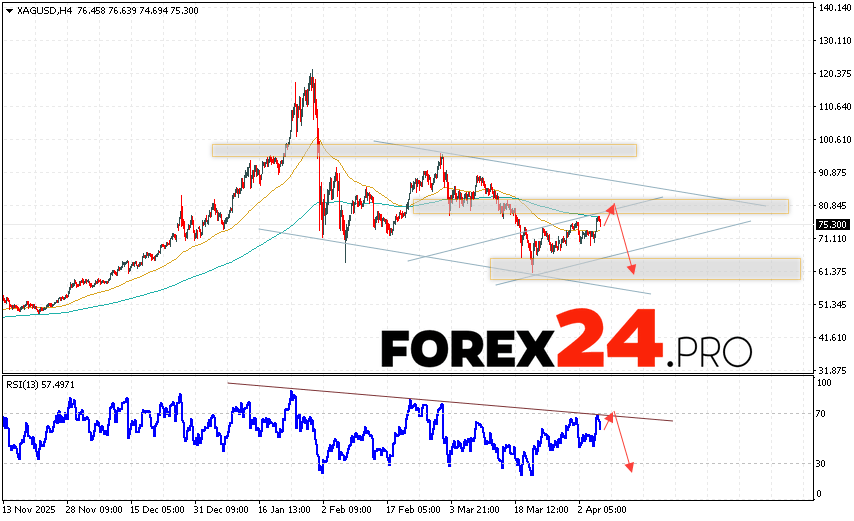Click the red upward arrow near 80.845 zone
This screenshot has width=854, height=521.
[608, 212]
